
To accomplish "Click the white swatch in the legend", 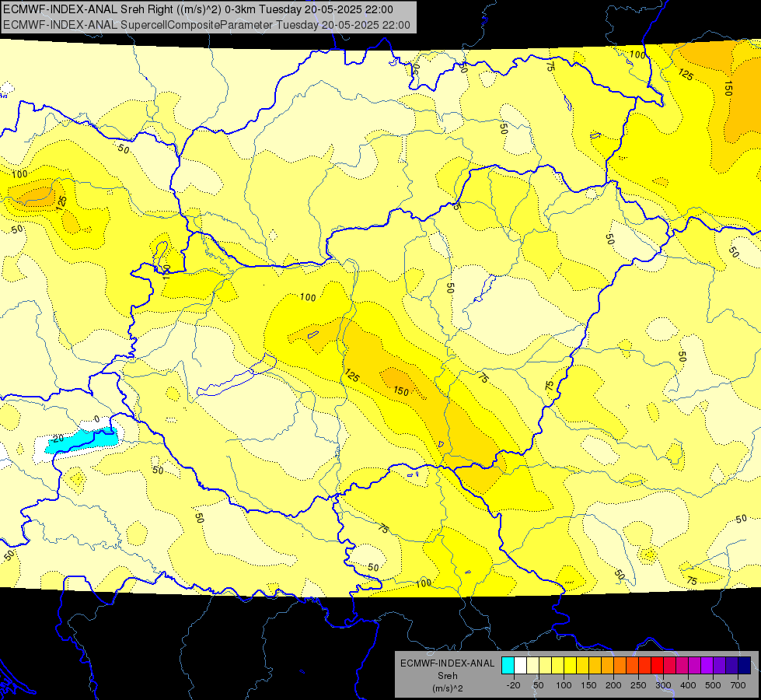I will [x=520, y=665].
